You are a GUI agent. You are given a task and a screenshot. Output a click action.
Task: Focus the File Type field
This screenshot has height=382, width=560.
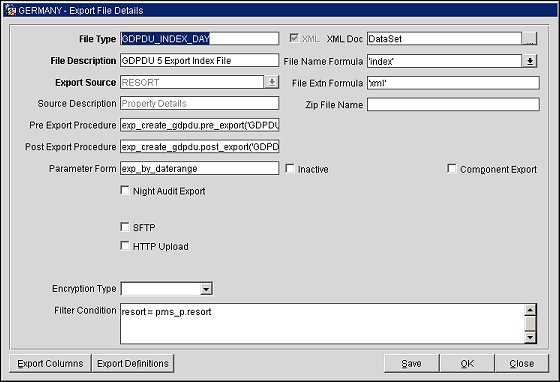199,39
